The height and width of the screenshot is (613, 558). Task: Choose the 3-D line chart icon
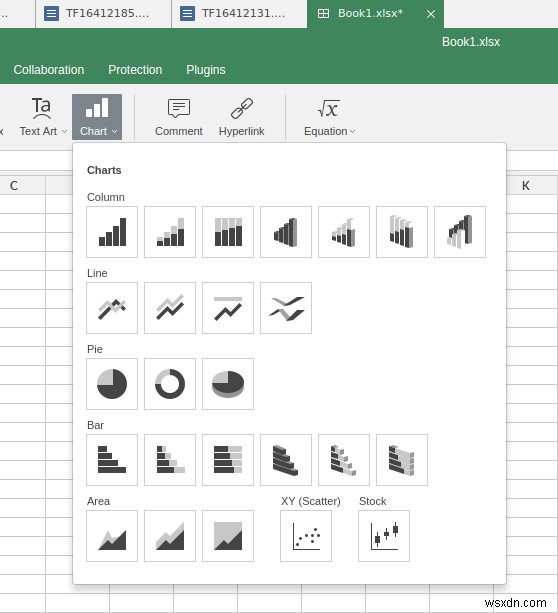286,308
